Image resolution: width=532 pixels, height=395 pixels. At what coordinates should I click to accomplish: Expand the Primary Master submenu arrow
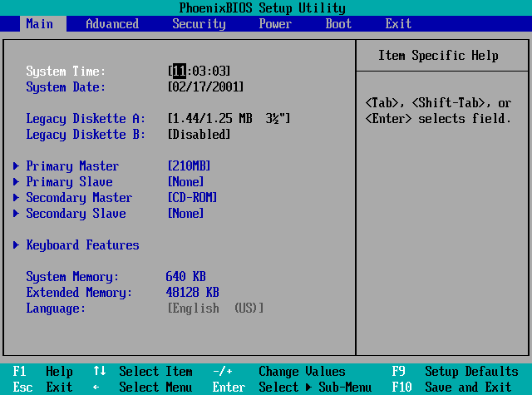17,166
